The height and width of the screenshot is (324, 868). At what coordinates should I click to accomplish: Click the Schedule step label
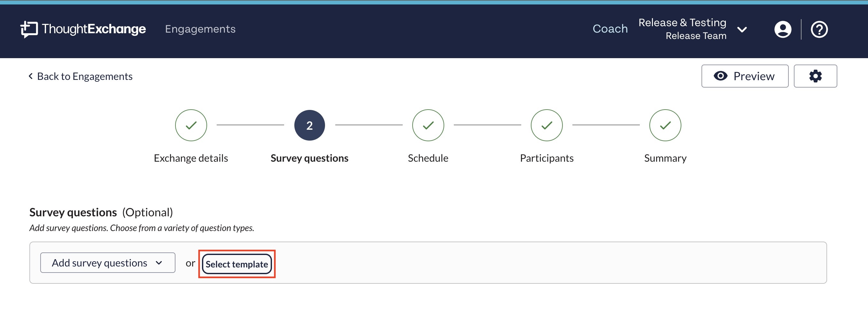[428, 158]
